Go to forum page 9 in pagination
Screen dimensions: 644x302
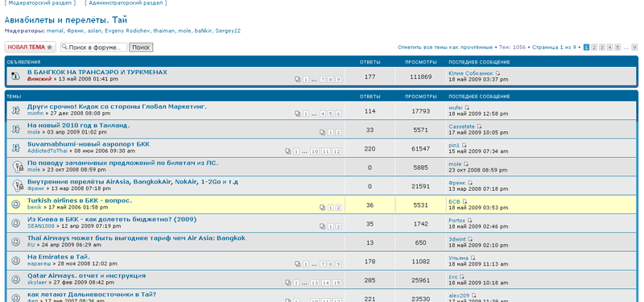(x=634, y=48)
